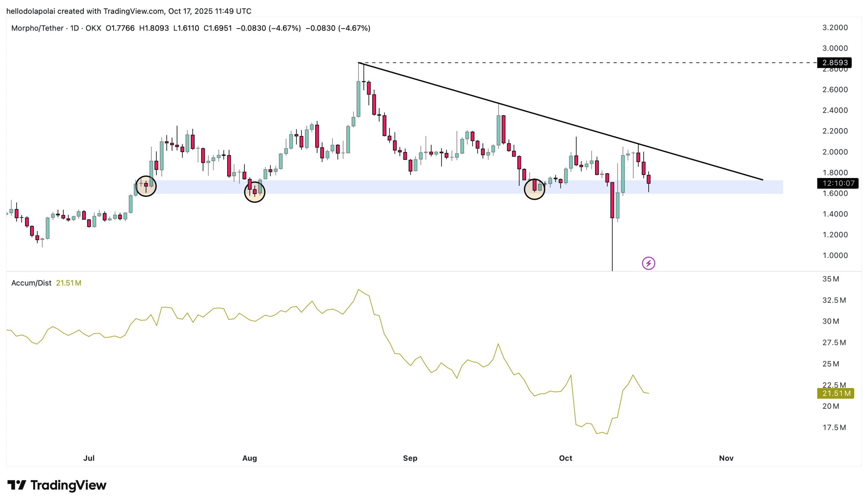Image resolution: width=868 pixels, height=504 pixels.
Task: Click the Morpho/Tether symbol title
Action: click(37, 28)
